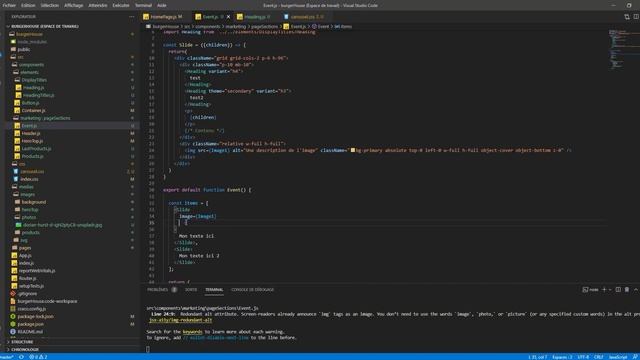Image resolution: width=640 pixels, height=360 pixels.
Task: Open Header.js in the explorer
Action: [x=31, y=133]
